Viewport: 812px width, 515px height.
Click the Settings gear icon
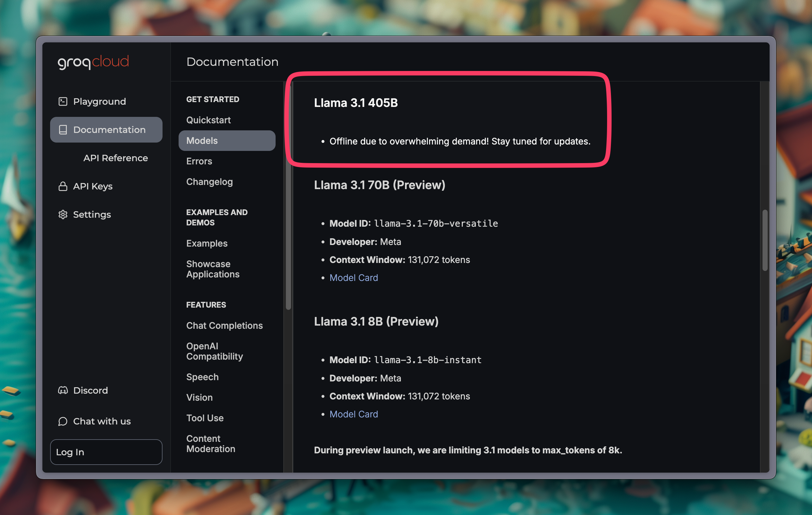coord(63,215)
